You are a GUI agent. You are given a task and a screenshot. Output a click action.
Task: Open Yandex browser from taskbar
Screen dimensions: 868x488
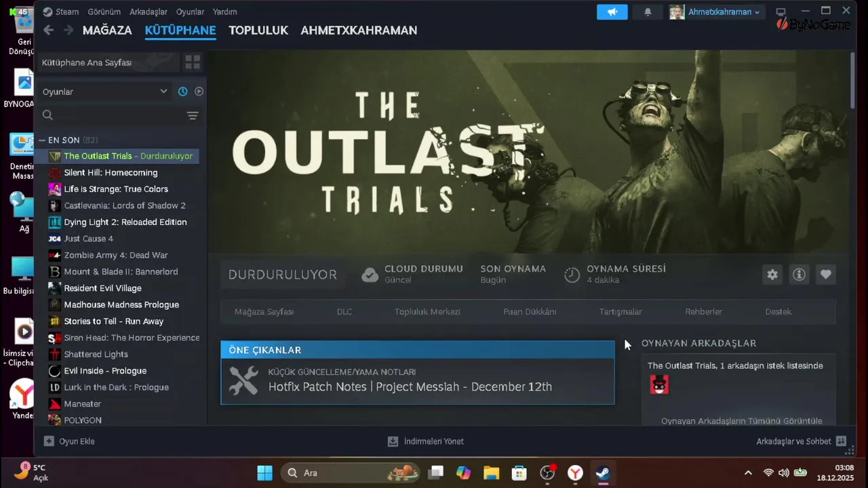(575, 472)
